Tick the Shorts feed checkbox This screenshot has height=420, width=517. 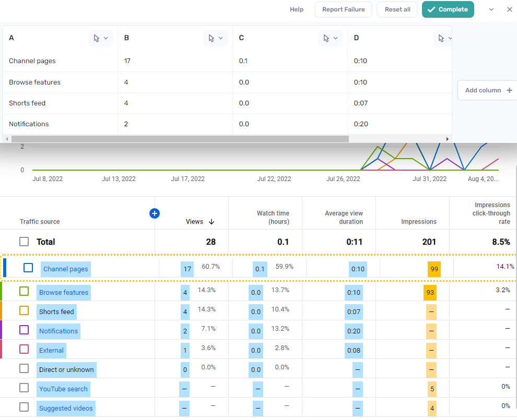click(x=24, y=310)
